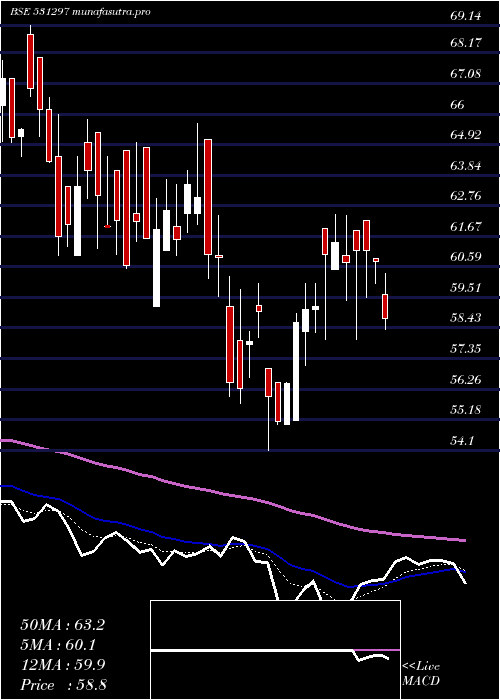Click the tallest red candle near 68.17

pos(30,61)
